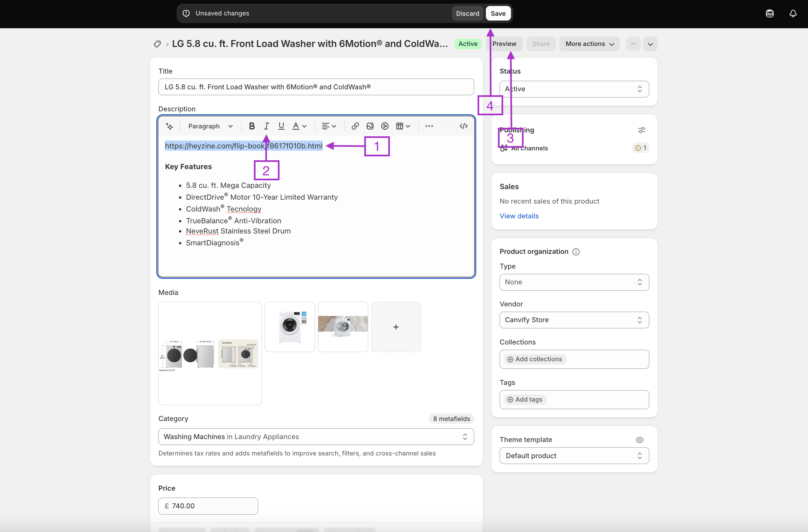The width and height of the screenshot is (808, 532).
Task: Open notifications bell
Action: pyautogui.click(x=793, y=13)
